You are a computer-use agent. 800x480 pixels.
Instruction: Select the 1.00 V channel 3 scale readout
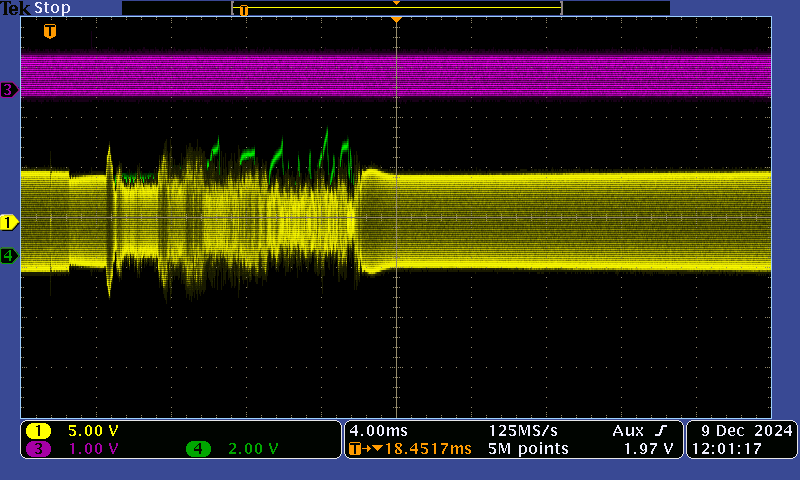point(92,449)
